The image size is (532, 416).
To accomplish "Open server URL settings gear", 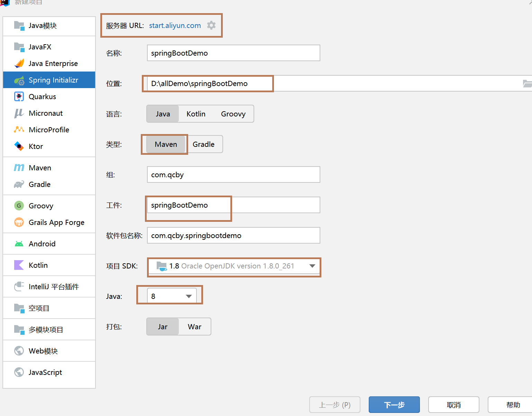I will coord(211,25).
